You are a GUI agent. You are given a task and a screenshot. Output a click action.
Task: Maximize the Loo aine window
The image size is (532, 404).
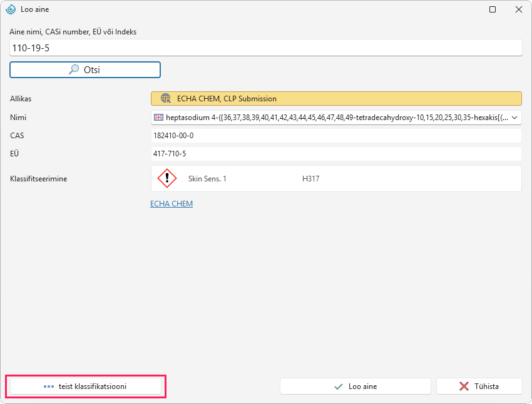point(493,9)
